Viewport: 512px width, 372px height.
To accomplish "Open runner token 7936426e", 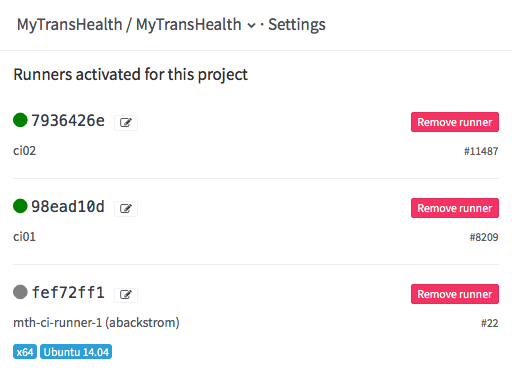I will 68,120.
